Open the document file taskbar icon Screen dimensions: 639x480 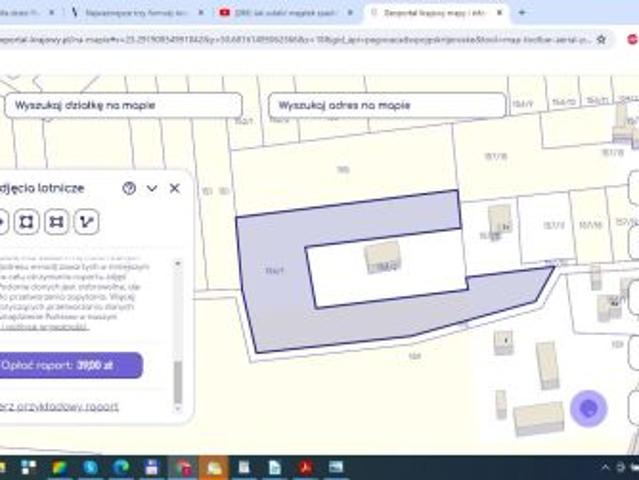click(275, 467)
